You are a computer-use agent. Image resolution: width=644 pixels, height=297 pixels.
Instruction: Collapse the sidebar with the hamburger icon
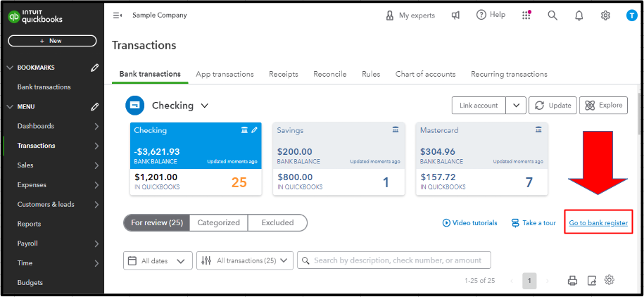point(118,15)
